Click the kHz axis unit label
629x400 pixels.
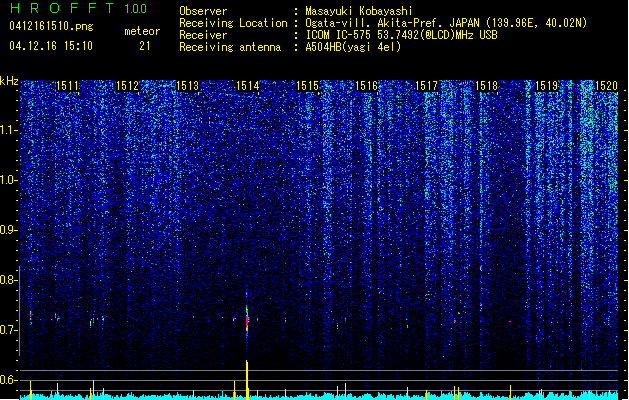(9, 81)
